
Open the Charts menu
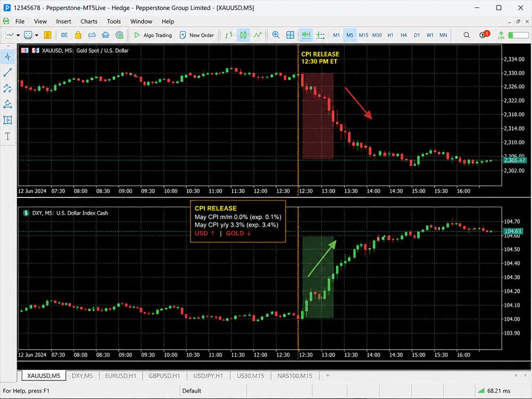click(x=89, y=21)
